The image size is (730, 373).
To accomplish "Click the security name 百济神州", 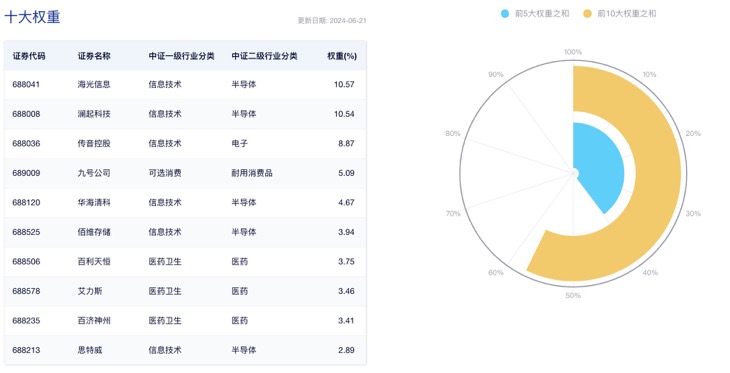I will [94, 321].
